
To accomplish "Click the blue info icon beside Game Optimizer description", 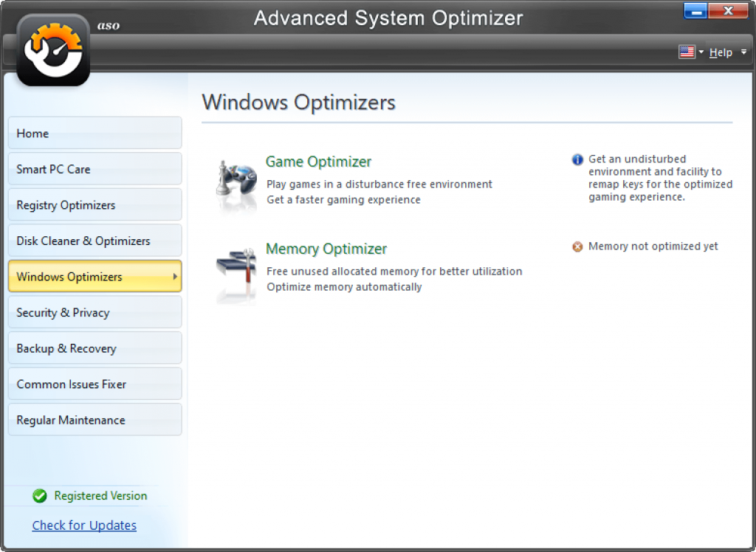I will [577, 159].
